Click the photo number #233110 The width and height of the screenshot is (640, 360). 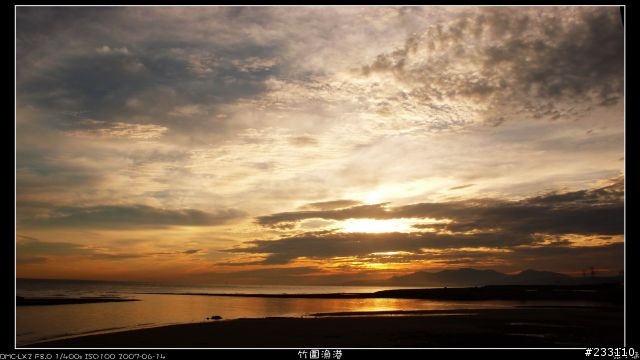click(610, 353)
